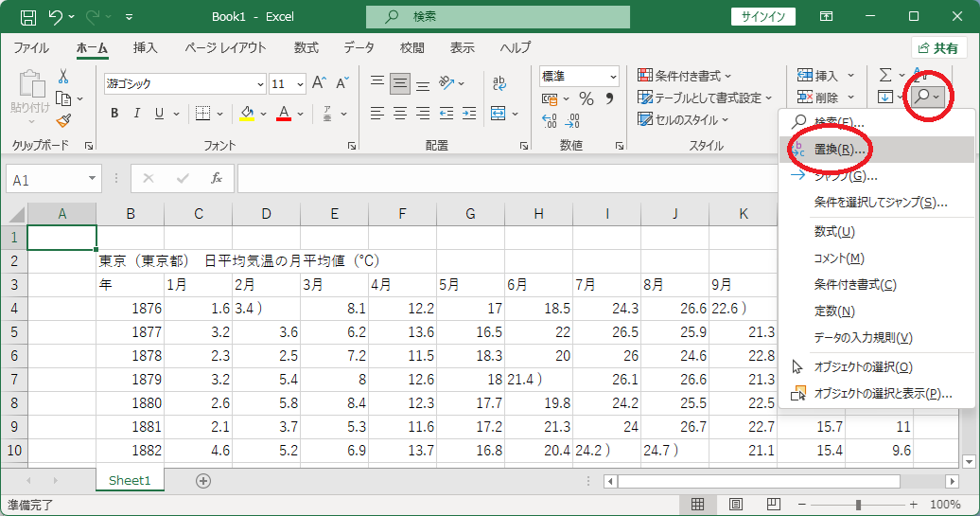The height and width of the screenshot is (516, 980).
Task: Toggle Bold formatting
Action: point(114,114)
